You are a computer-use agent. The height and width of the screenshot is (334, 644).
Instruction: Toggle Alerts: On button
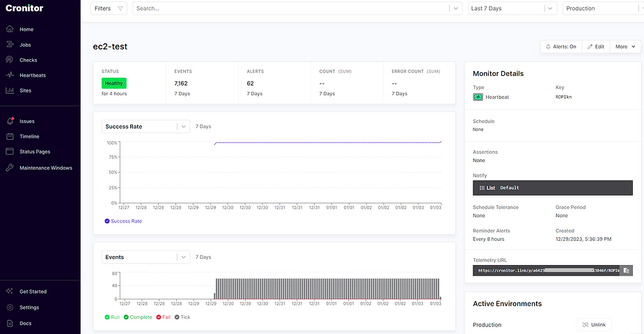560,47
